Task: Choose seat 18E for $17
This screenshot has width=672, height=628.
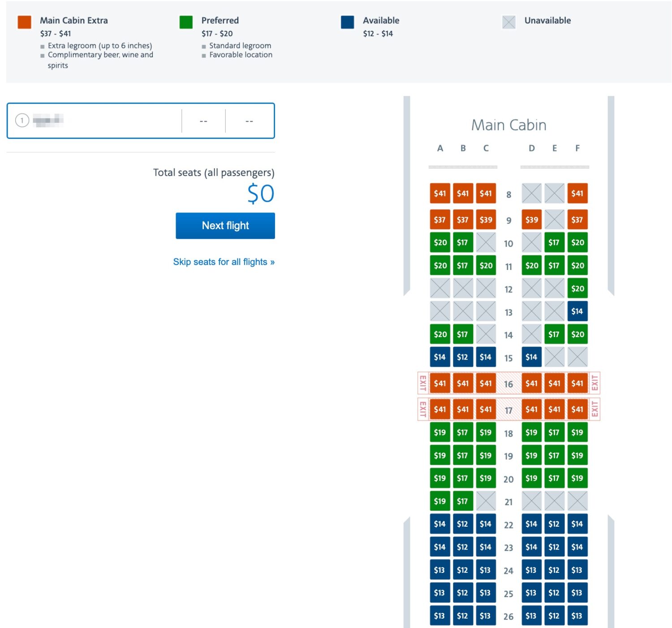Action: (x=554, y=433)
